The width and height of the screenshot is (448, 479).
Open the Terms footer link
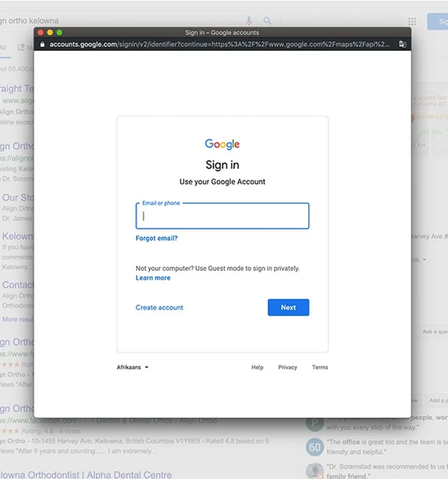click(x=320, y=367)
